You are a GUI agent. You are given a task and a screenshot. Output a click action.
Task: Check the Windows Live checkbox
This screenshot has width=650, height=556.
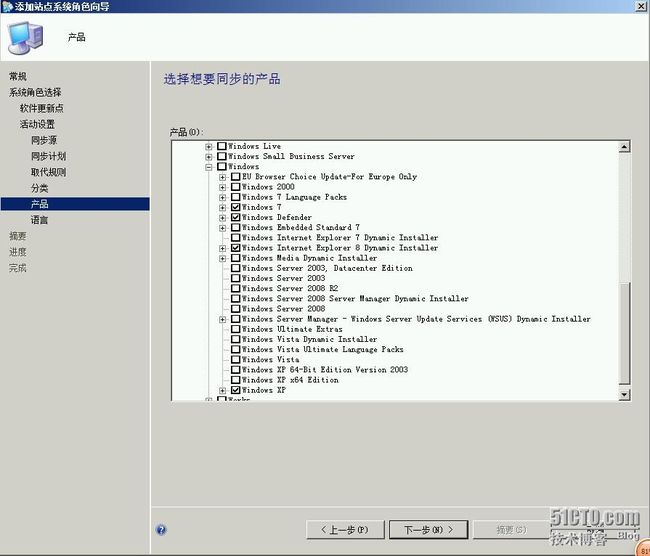(222, 146)
